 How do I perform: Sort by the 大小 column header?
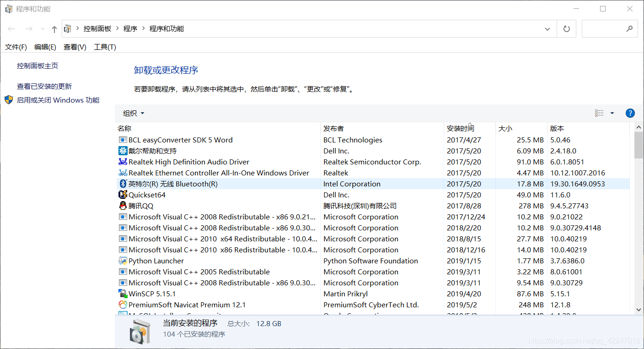(x=521, y=129)
